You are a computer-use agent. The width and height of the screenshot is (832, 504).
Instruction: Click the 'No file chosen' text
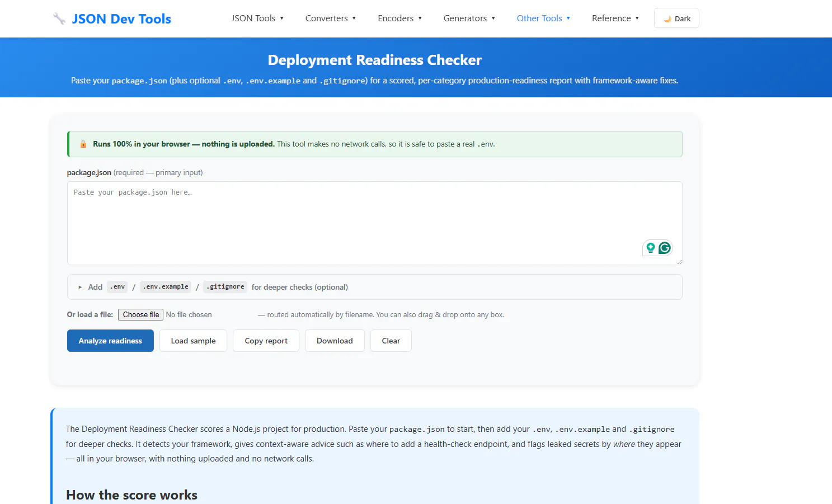[x=189, y=315]
